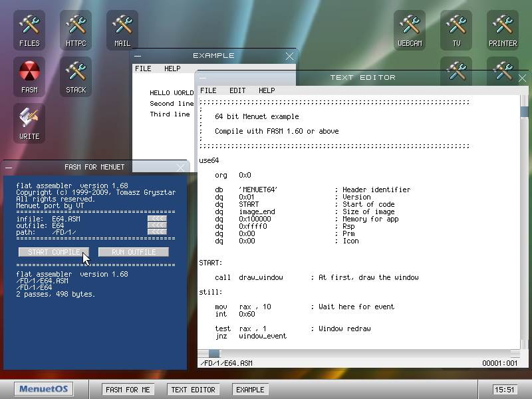Click the infile E64.ASM change button
The image size is (532, 399).
[157, 219]
